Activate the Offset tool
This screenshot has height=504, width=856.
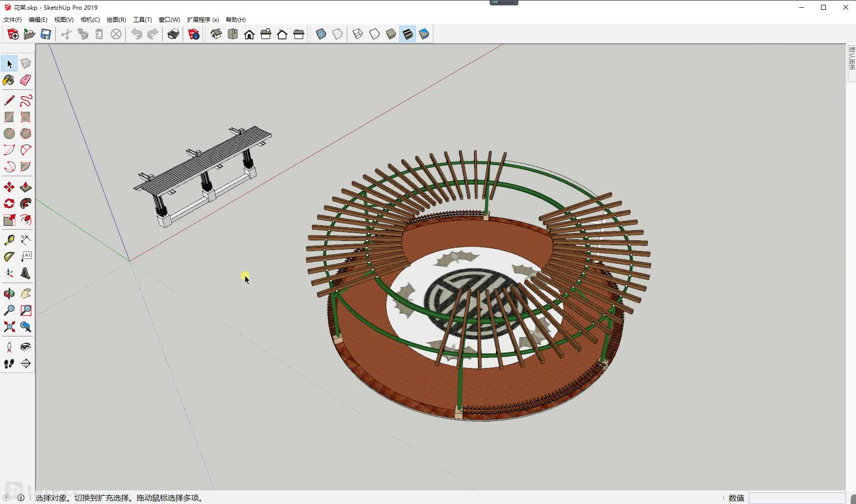[26, 220]
